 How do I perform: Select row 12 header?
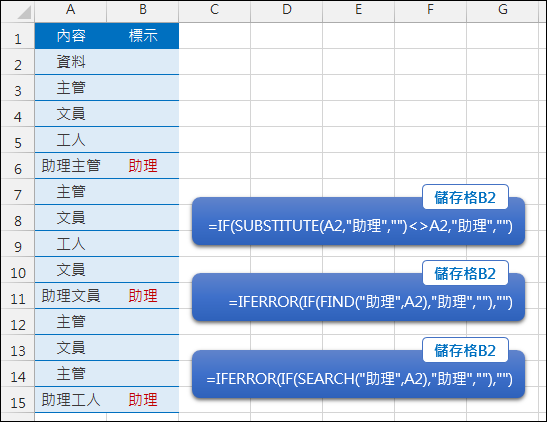(18, 322)
